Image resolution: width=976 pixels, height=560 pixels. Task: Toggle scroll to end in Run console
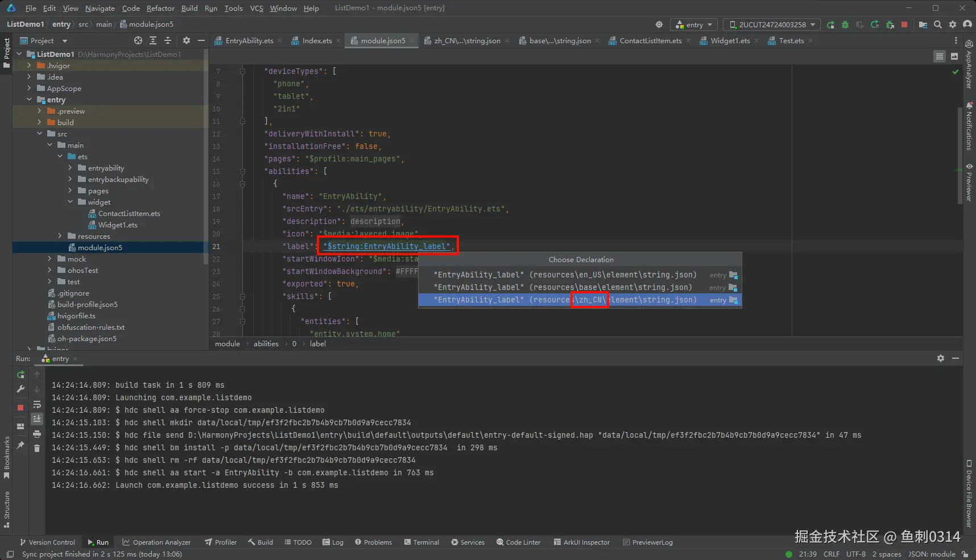click(x=37, y=419)
